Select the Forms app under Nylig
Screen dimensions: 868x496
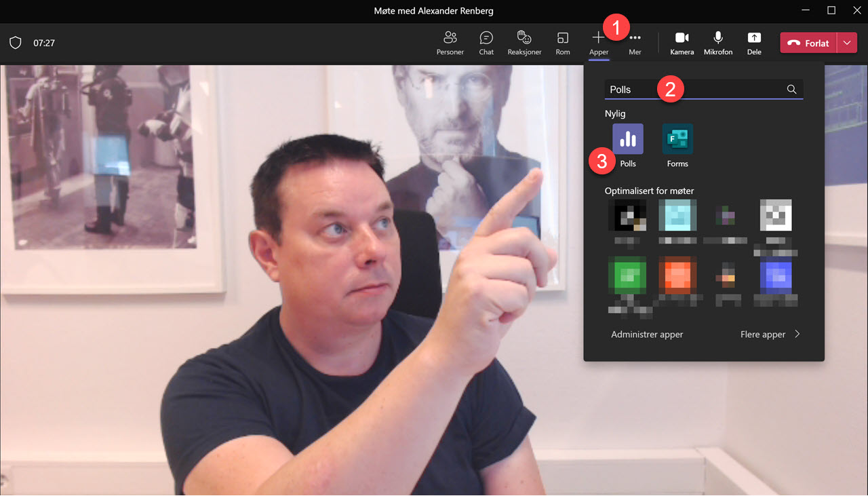[x=677, y=139]
